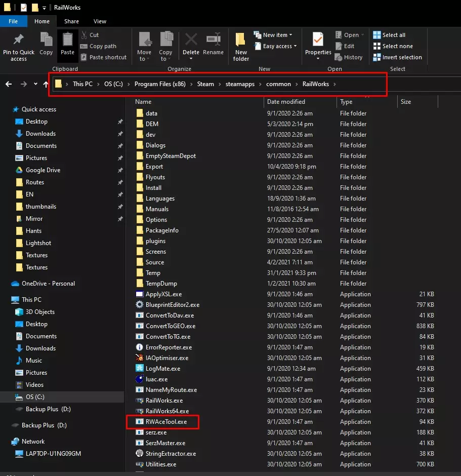Open the File menu tab

tap(13, 21)
